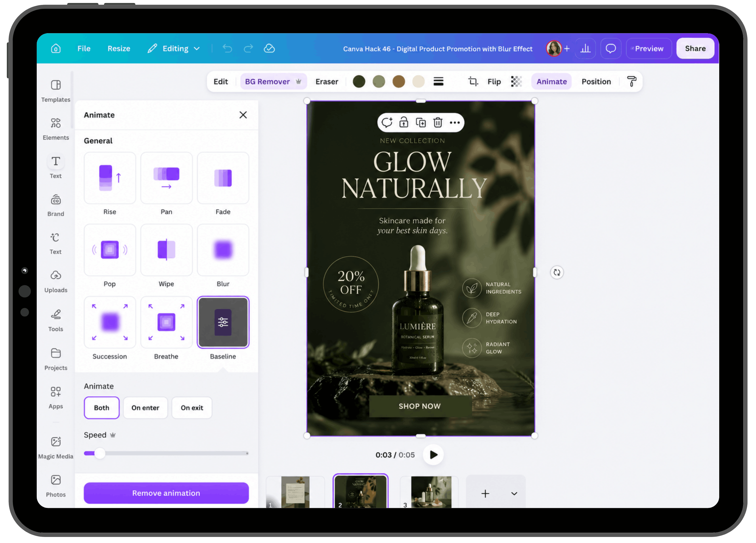This screenshot has height=543, width=756.
Task: Click the rotate handle beside the canvas
Action: pos(557,272)
